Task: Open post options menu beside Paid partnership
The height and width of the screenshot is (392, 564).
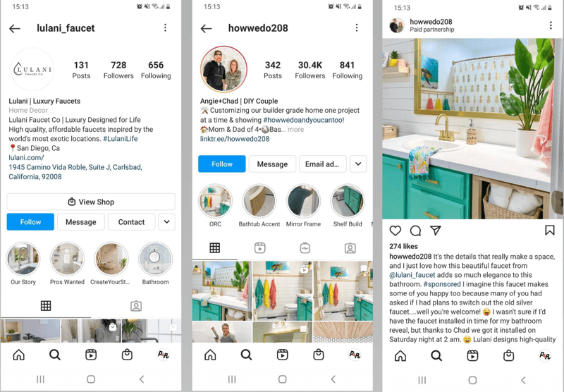Action: (551, 25)
